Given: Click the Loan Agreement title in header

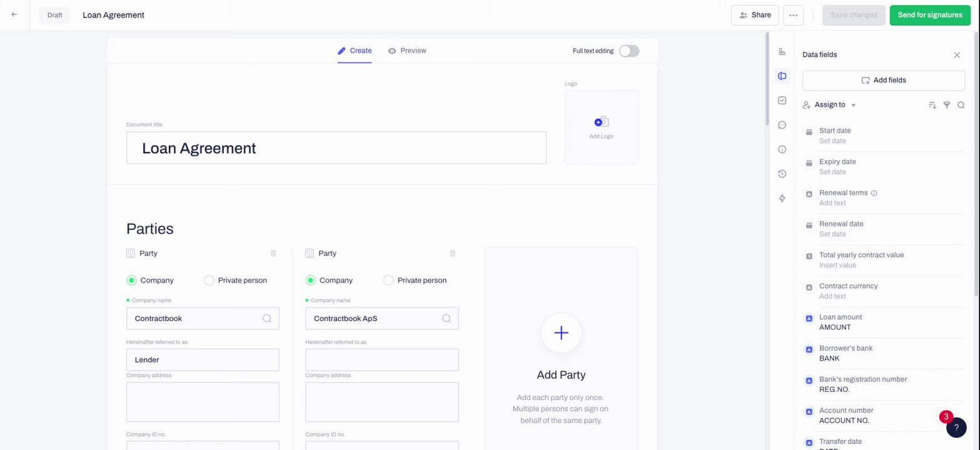Looking at the screenshot, I should [x=113, y=15].
